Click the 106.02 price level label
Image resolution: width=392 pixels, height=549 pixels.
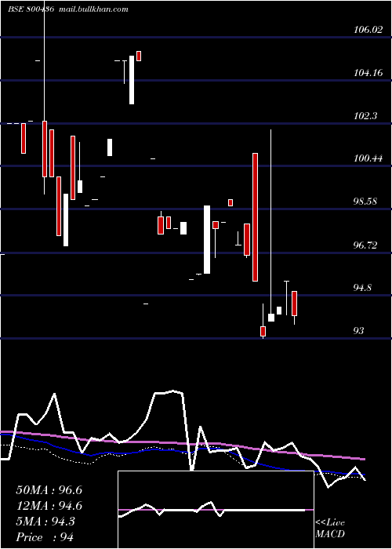pyautogui.click(x=368, y=30)
